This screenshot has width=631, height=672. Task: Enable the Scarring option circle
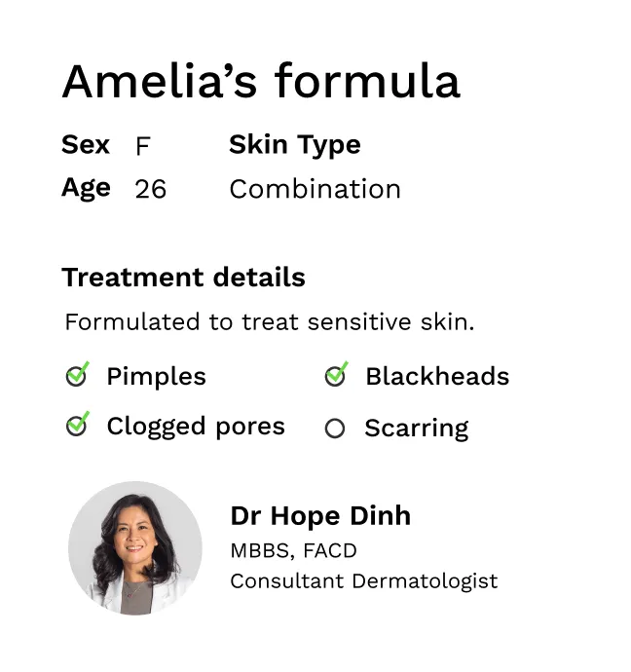click(335, 429)
